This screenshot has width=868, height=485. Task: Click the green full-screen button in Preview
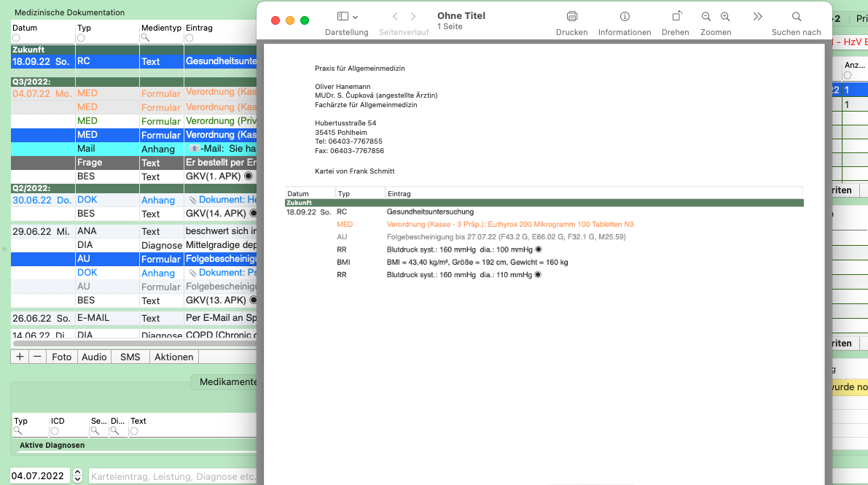(305, 20)
